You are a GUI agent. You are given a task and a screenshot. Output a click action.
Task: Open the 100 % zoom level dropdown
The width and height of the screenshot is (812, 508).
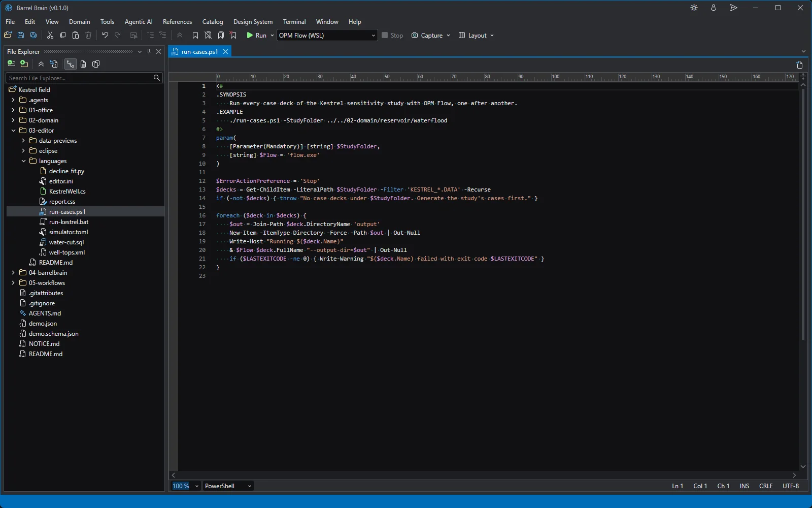click(x=186, y=486)
